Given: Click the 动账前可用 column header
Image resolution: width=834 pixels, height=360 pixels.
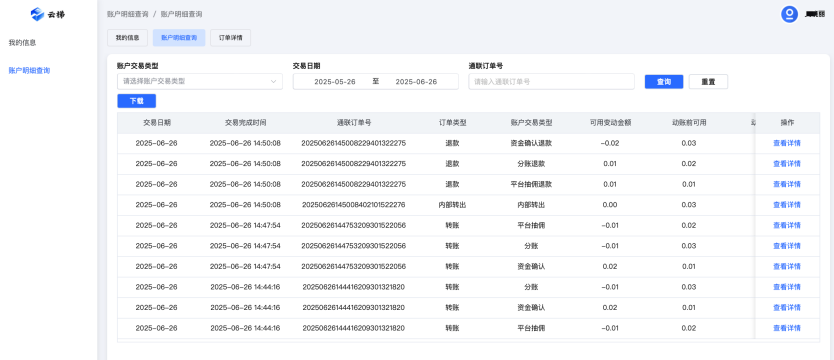Looking at the screenshot, I should click(x=689, y=122).
